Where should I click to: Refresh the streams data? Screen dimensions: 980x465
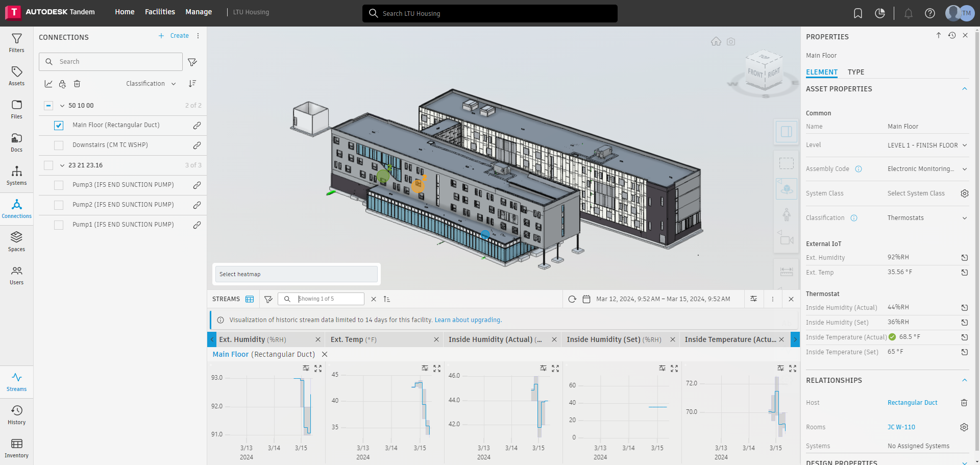[572, 299]
